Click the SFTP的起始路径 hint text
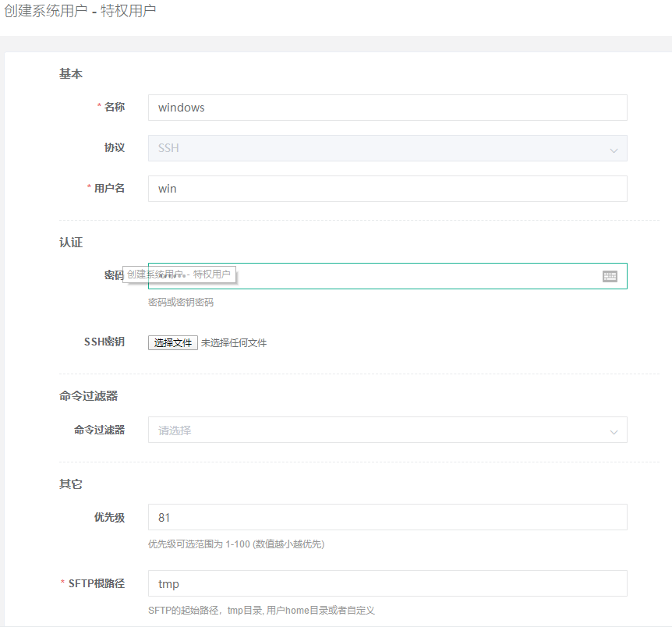This screenshot has height=627, width=672. pyautogui.click(x=261, y=611)
